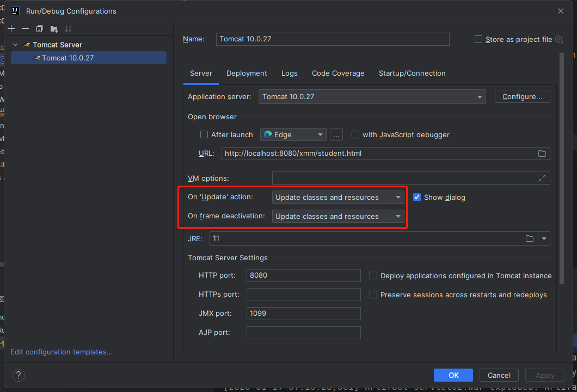Enable the After launch checkbox

coord(204,134)
